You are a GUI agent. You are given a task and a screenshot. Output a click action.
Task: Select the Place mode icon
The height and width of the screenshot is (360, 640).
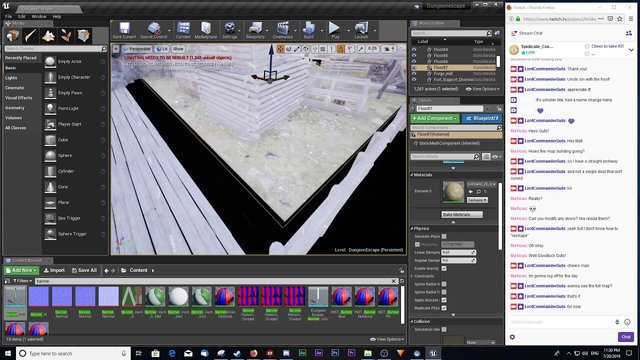click(x=13, y=36)
